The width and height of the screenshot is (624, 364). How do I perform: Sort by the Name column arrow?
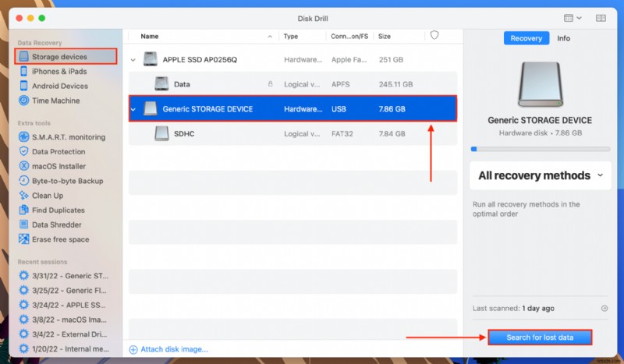[270, 36]
